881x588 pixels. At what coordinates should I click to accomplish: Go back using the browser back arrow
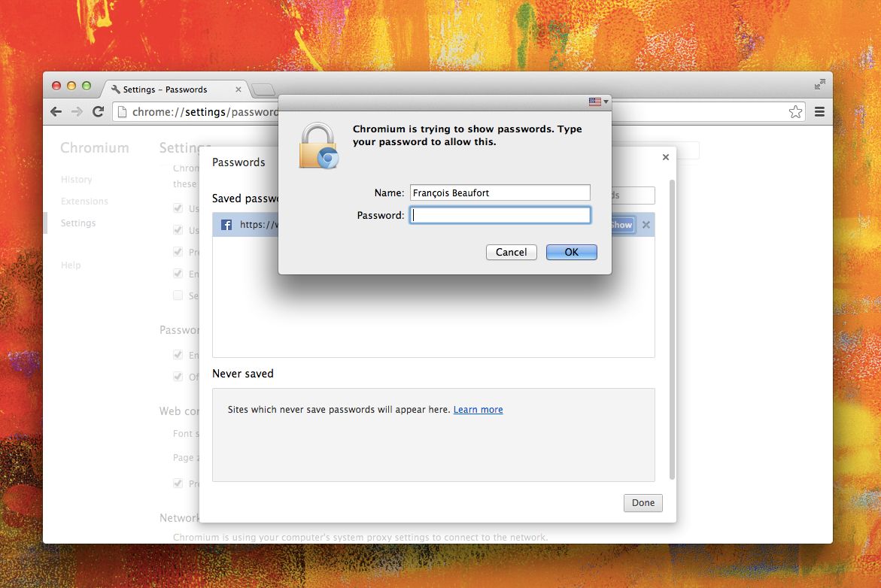pos(56,112)
